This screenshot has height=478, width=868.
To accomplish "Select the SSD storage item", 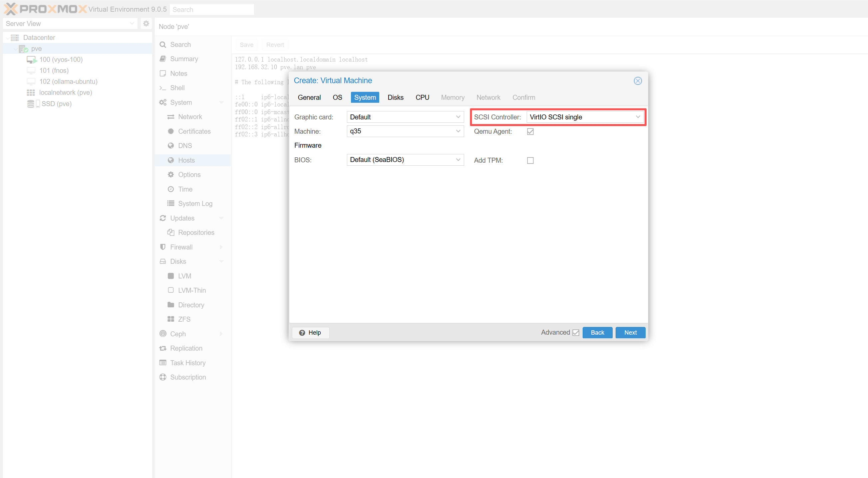I will [56, 104].
